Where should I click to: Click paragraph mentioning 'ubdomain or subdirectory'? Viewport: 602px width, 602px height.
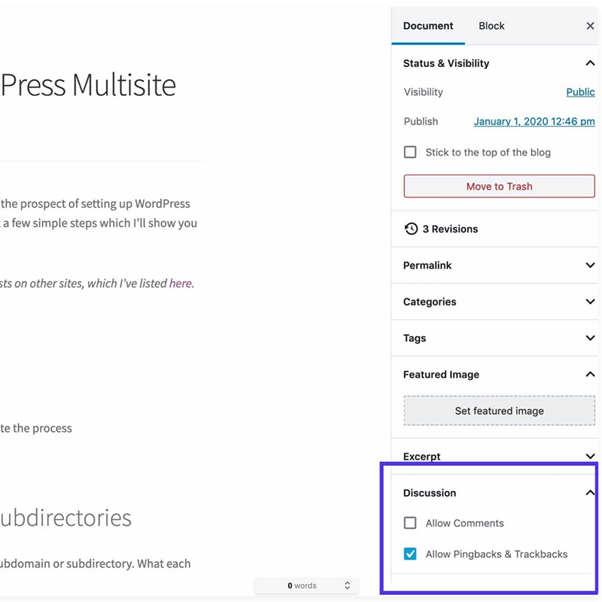pyautogui.click(x=95, y=564)
